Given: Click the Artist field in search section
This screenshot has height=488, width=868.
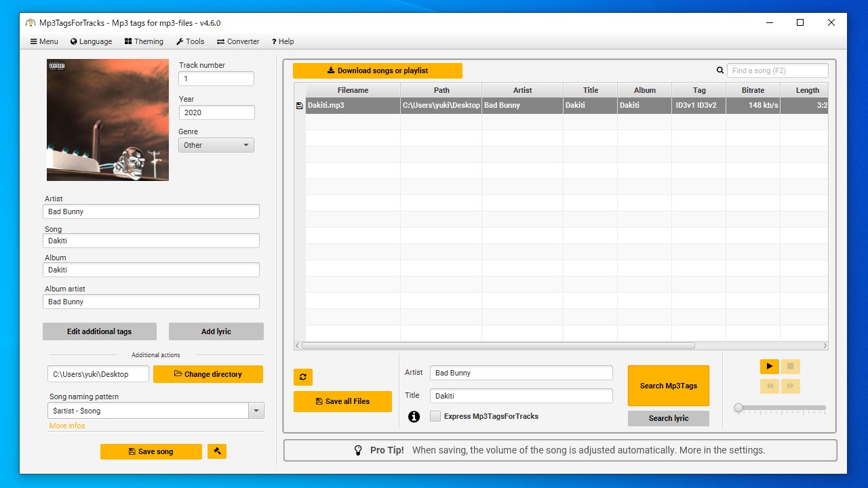Looking at the screenshot, I should point(521,373).
